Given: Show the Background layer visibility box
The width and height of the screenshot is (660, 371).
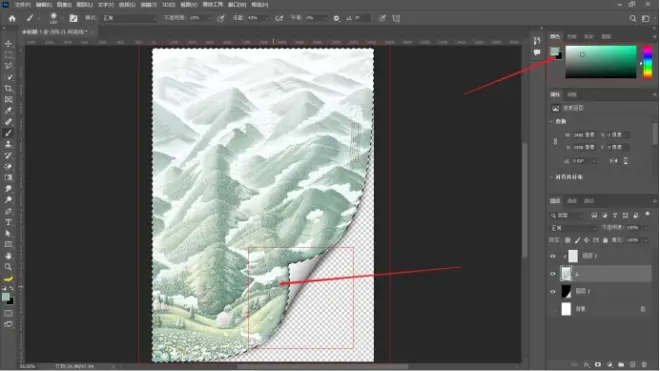Looking at the screenshot, I should [x=553, y=309].
